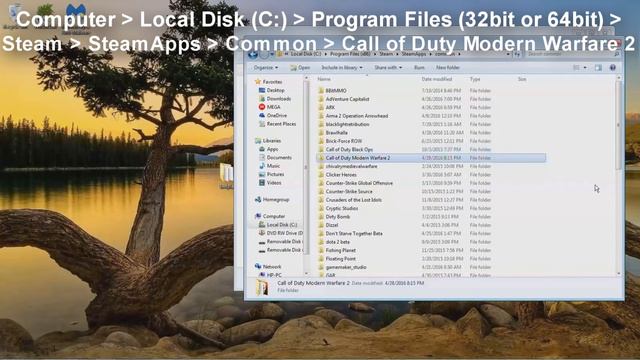The width and height of the screenshot is (640, 360).
Task: Select the Call of Duty Black Ops folder
Action: coord(346,149)
